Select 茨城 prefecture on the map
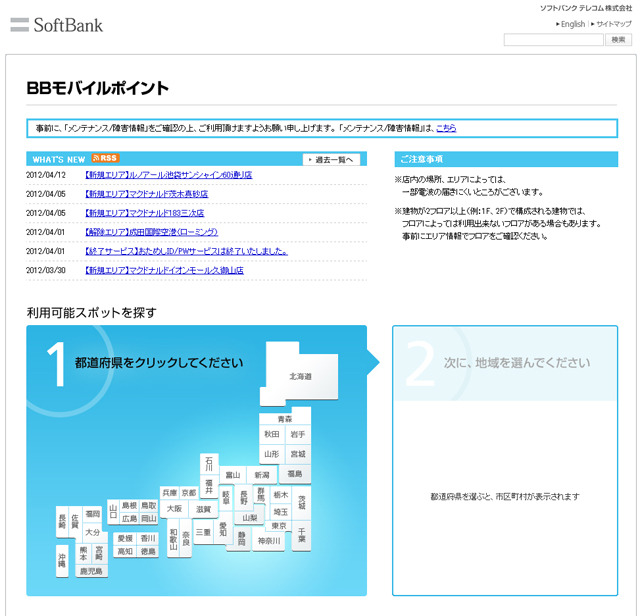This screenshot has width=640, height=616. click(302, 502)
